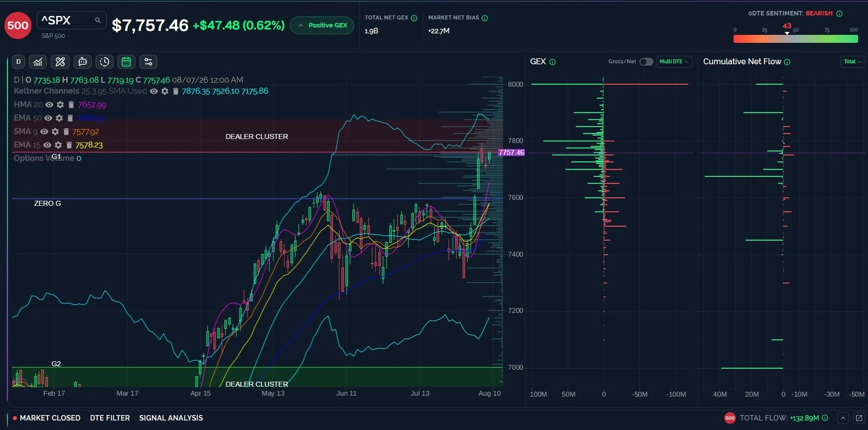Open DTE FILTER tab
Screen dimensions: 868x430
pyautogui.click(x=110, y=418)
